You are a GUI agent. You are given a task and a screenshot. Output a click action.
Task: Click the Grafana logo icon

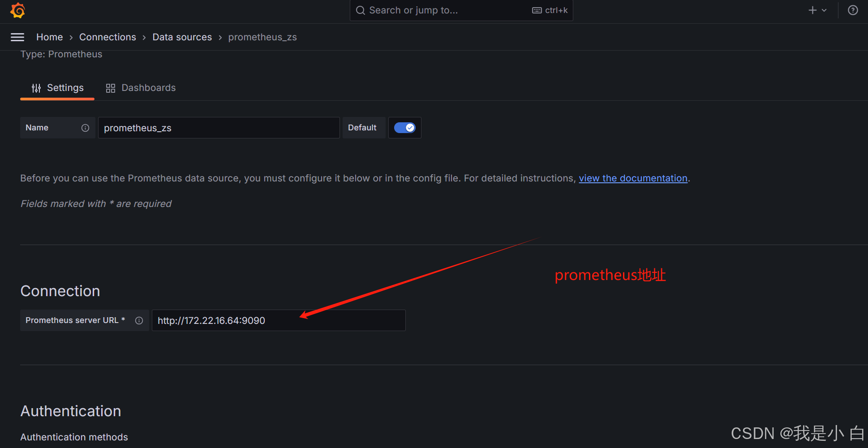[17, 10]
